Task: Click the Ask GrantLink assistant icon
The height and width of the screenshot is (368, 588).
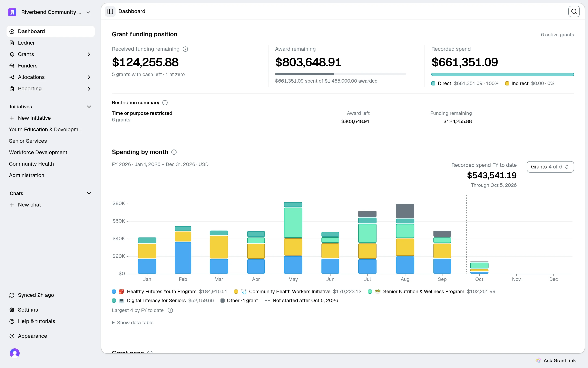Action: coord(538,360)
